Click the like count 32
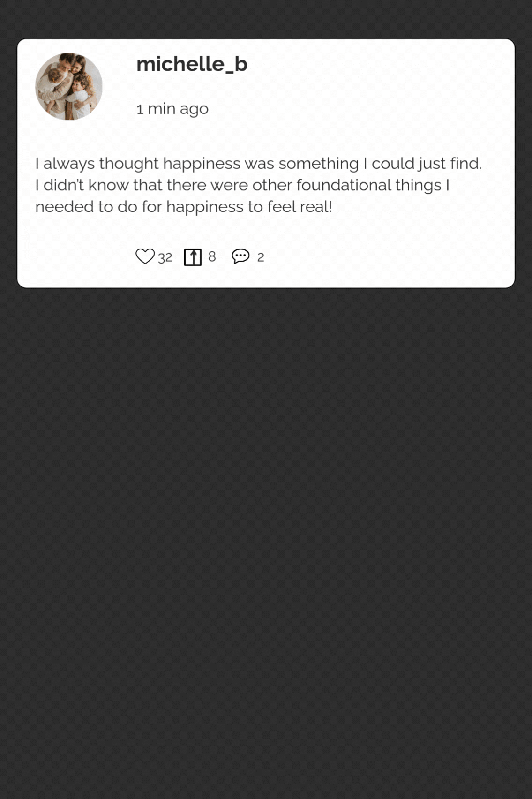The image size is (532, 799). click(165, 257)
